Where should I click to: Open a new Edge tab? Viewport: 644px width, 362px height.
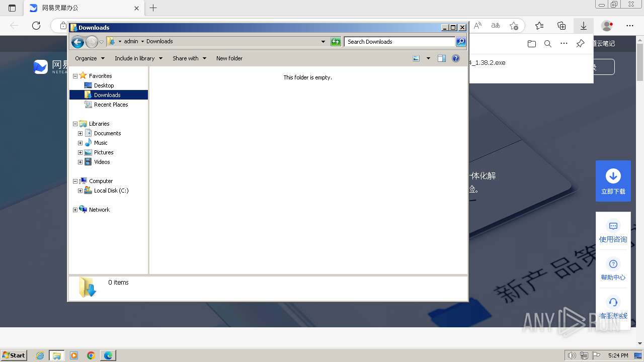coord(153,8)
